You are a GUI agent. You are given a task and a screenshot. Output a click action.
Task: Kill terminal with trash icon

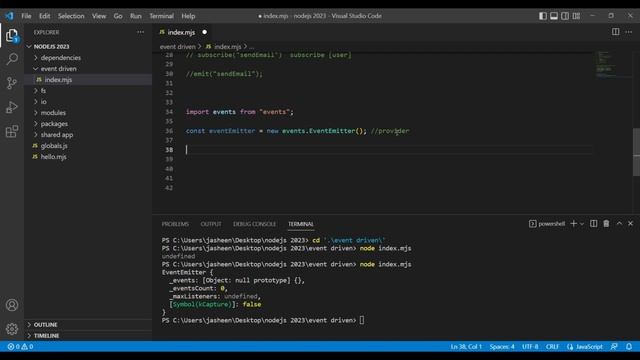[606, 224]
